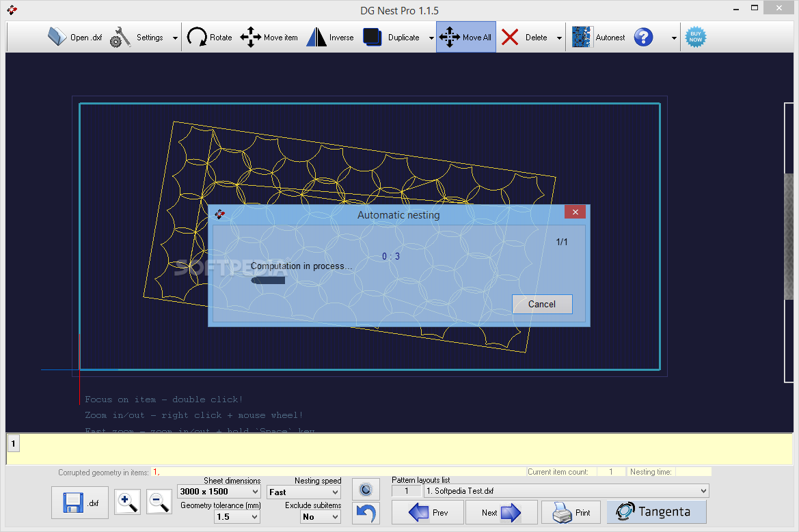
Task: Click the Buy Now badge
Action: coord(696,37)
